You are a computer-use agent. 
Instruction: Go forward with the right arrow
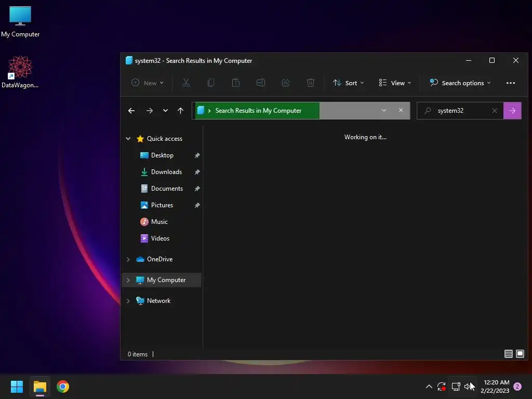pos(149,111)
